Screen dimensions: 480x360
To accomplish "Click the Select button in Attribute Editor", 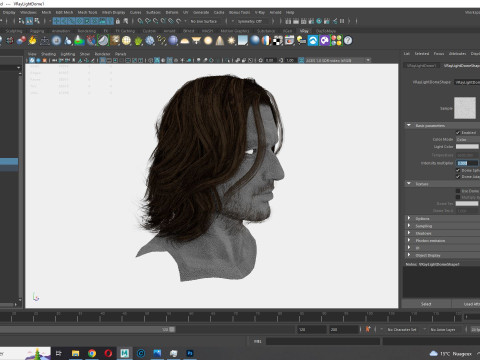I will coord(426,304).
